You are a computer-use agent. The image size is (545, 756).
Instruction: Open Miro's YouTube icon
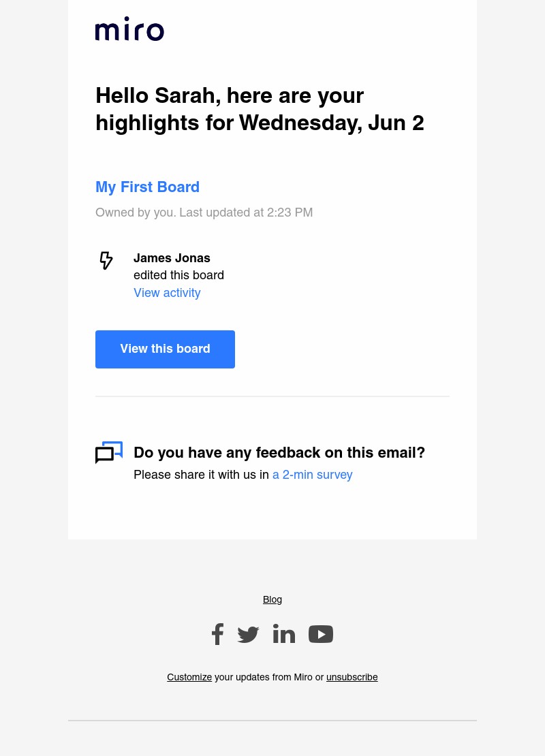(321, 634)
